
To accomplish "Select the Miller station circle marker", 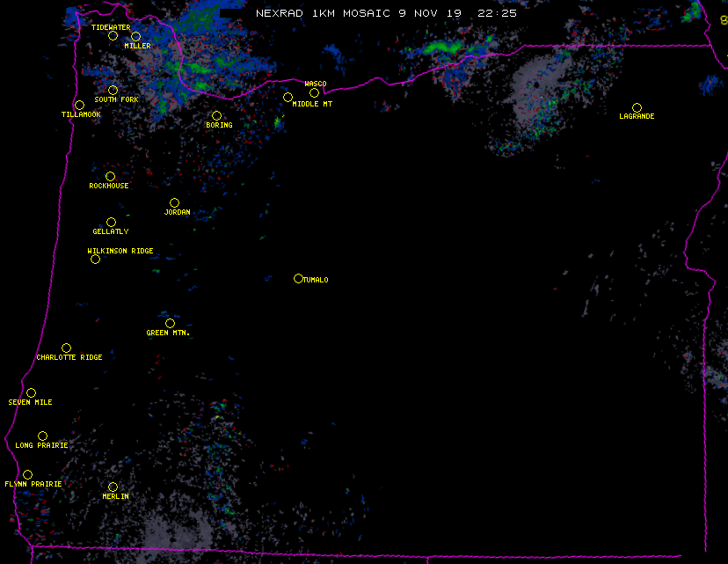I will click(x=135, y=36).
